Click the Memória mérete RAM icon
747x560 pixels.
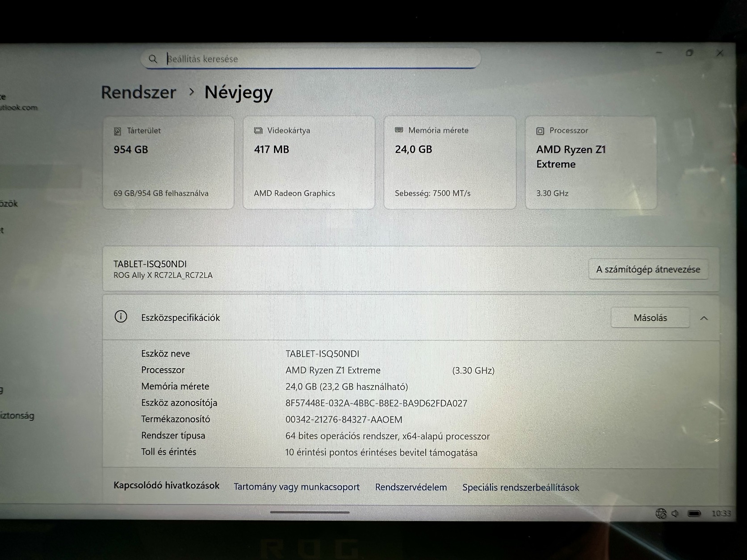(399, 130)
